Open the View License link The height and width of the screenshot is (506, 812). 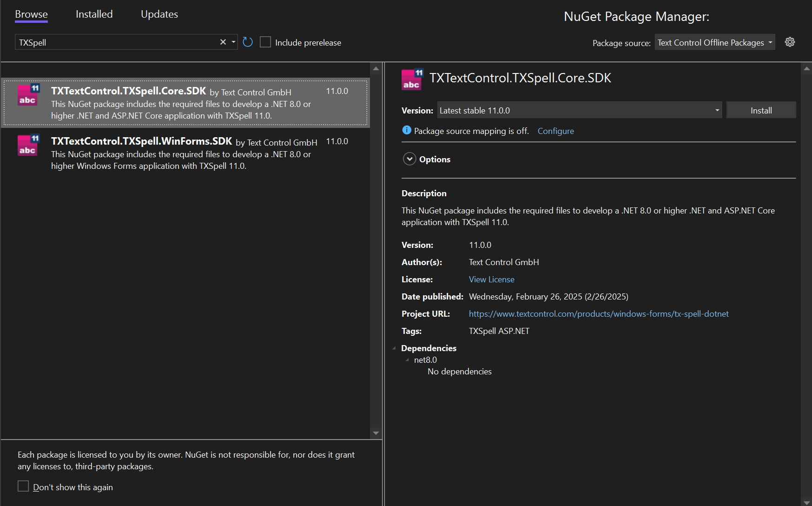pyautogui.click(x=491, y=279)
